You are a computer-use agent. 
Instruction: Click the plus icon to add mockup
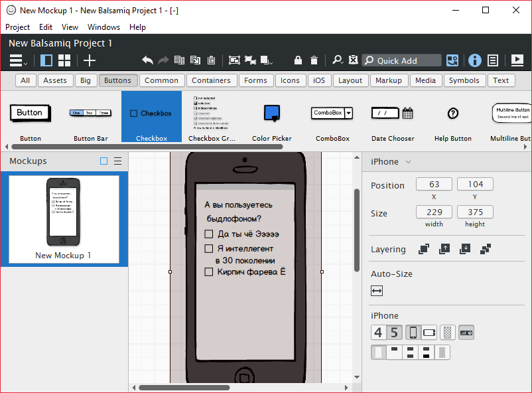coord(90,60)
